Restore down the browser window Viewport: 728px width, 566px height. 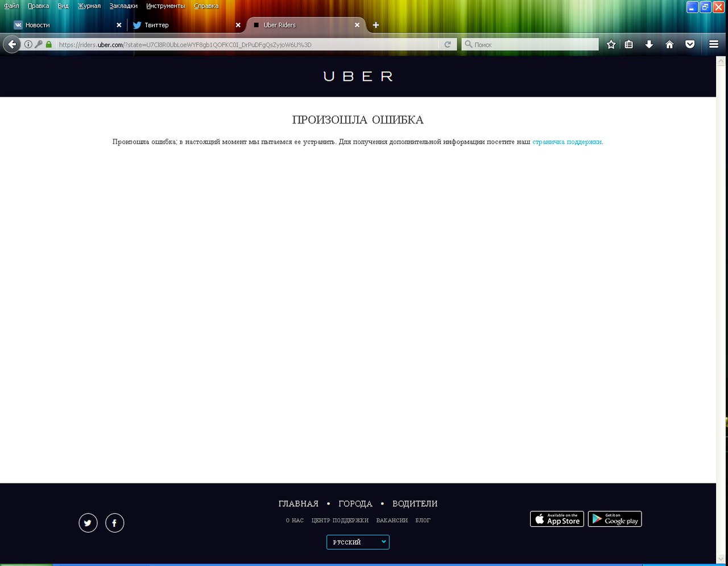point(706,7)
